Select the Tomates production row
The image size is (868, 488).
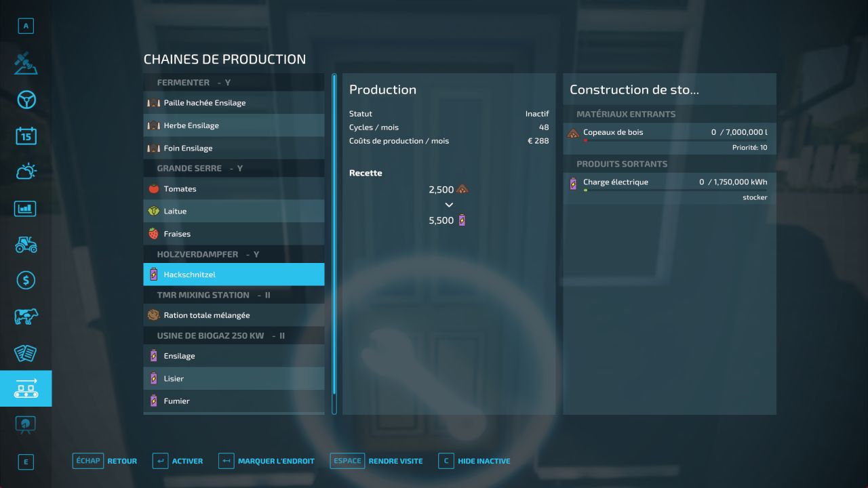click(x=234, y=189)
